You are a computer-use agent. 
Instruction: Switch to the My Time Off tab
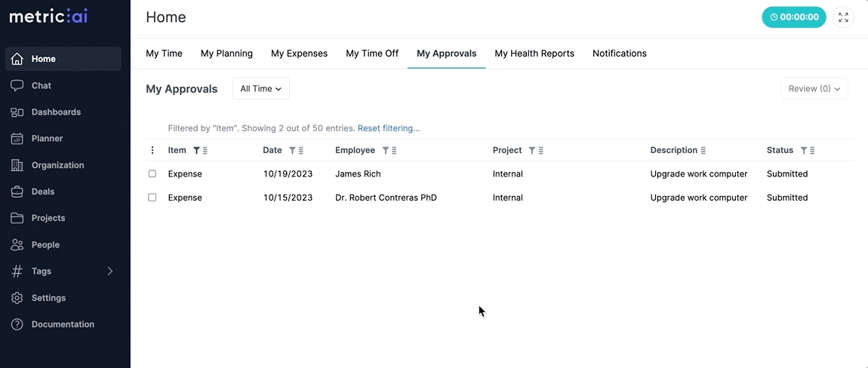pyautogui.click(x=372, y=54)
